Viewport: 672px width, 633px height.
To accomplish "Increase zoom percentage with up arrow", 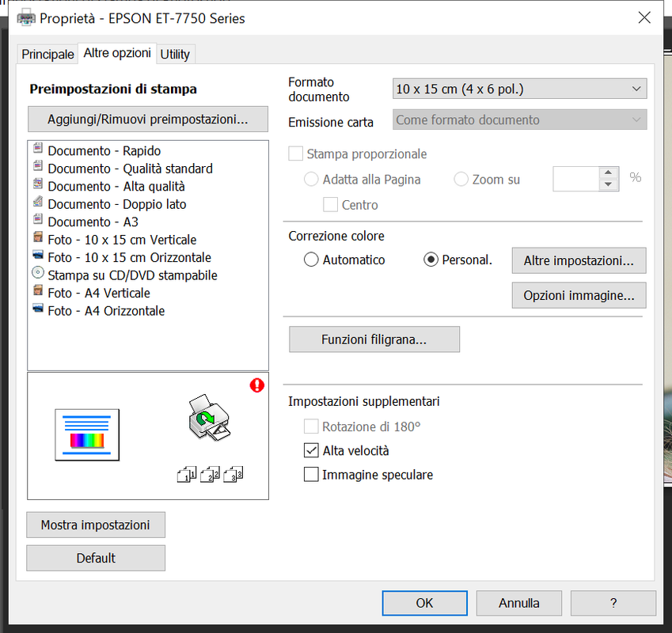I will point(608,172).
